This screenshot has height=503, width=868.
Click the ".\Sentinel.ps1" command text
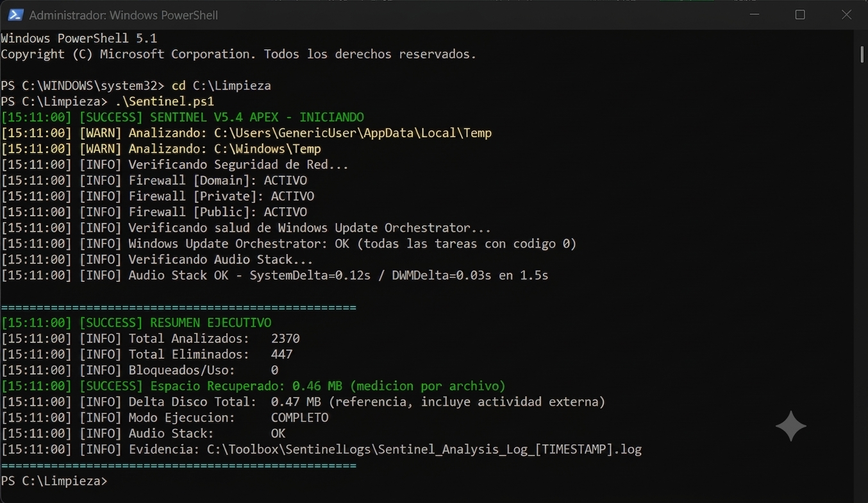(164, 101)
